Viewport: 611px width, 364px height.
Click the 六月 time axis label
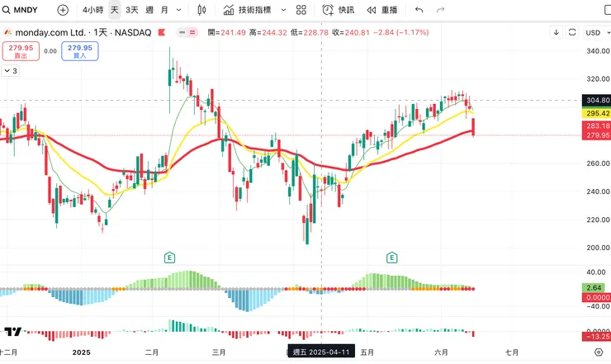[x=441, y=352]
